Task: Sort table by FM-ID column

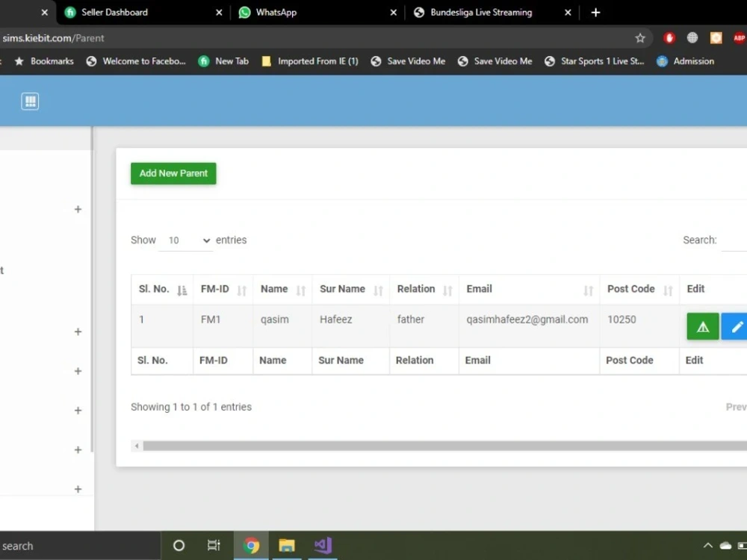Action: click(223, 290)
